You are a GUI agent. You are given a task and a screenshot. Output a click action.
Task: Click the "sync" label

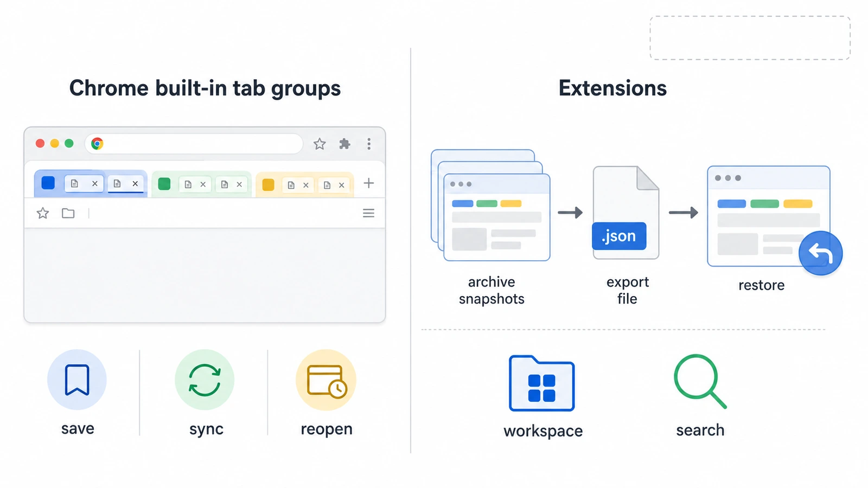[206, 429]
